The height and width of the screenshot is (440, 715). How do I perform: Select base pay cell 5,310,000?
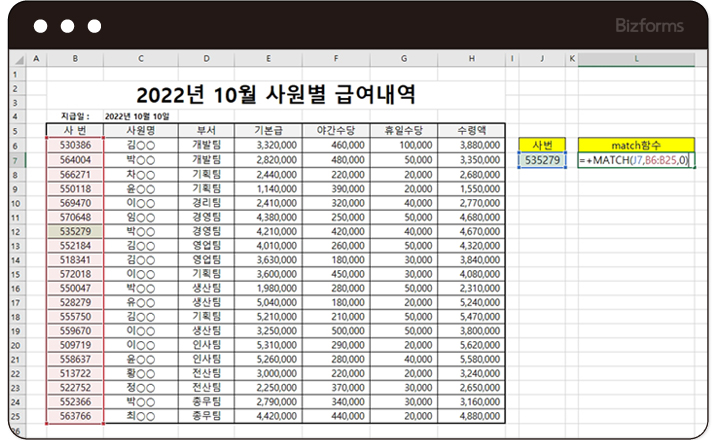(268, 345)
